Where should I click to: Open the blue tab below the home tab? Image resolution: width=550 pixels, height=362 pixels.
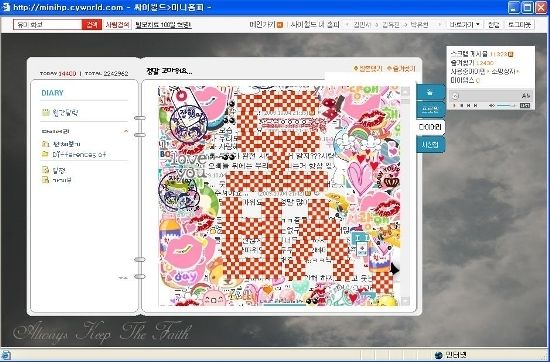point(430,110)
